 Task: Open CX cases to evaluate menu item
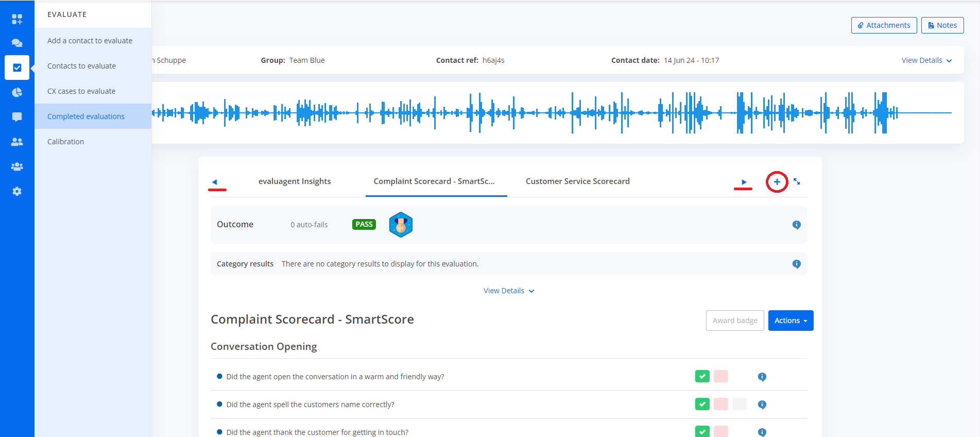click(93, 91)
